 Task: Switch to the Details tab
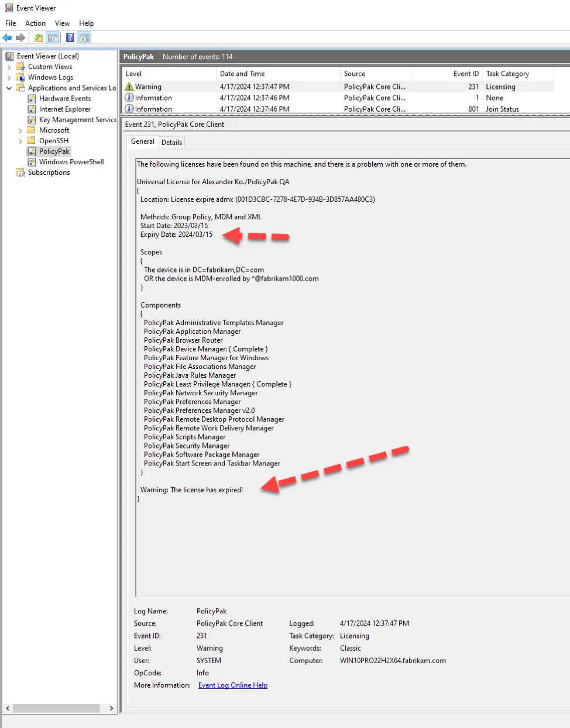pos(171,142)
